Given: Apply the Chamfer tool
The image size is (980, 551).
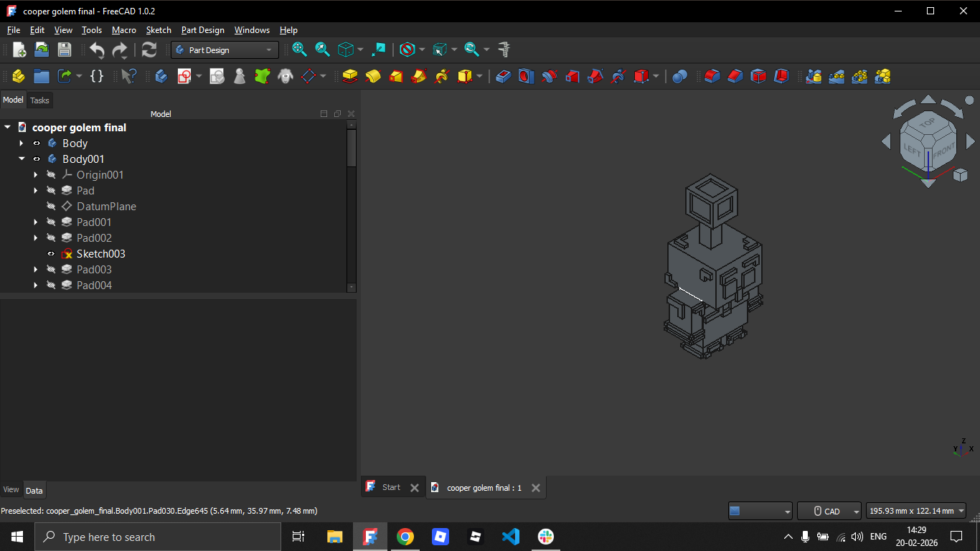Looking at the screenshot, I should [735, 76].
